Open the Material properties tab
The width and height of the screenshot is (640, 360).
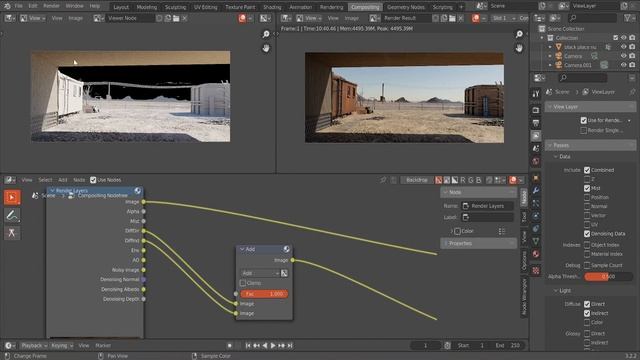(536, 254)
